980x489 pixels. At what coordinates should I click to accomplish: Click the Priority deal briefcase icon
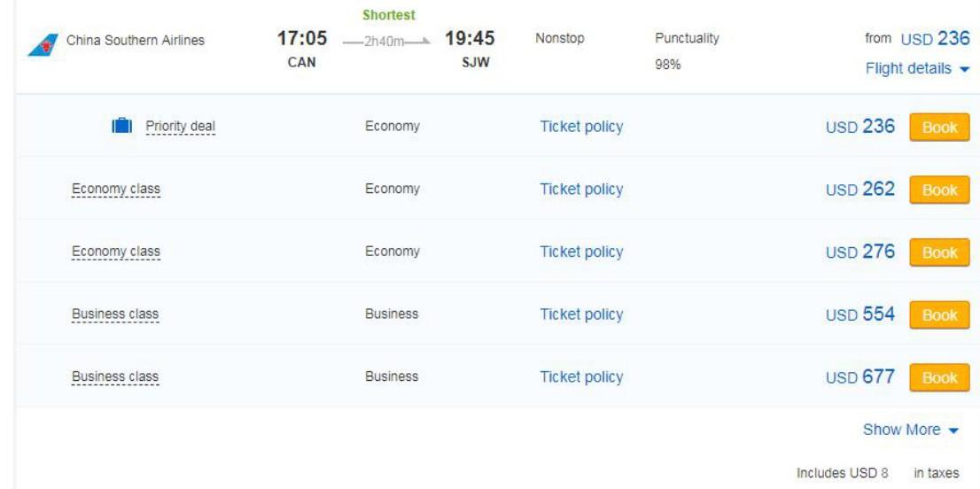pyautogui.click(x=122, y=126)
